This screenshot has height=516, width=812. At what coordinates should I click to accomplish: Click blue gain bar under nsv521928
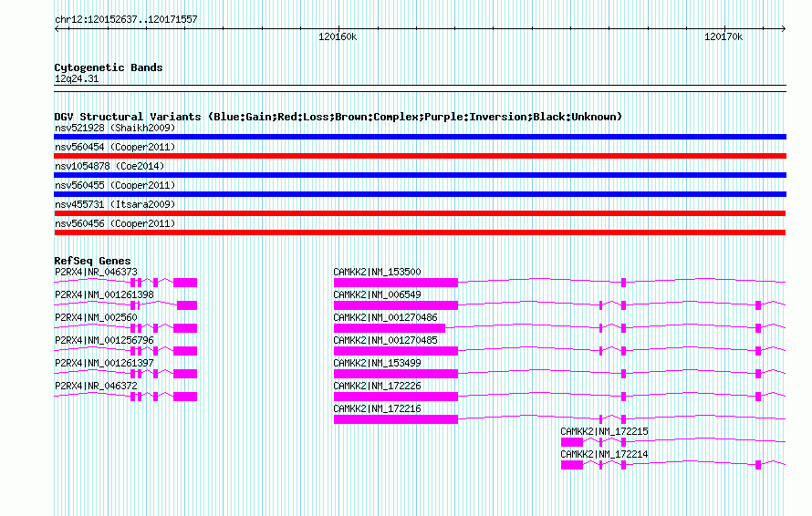420,137
